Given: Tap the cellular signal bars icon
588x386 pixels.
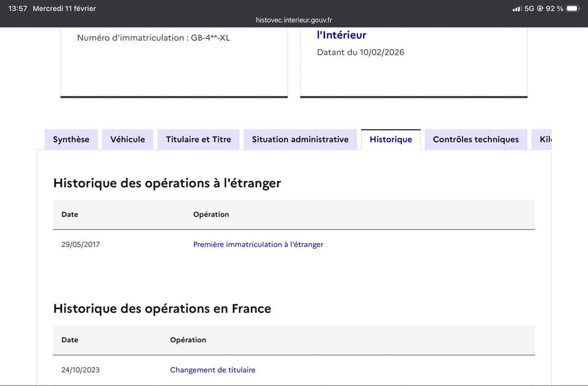Looking at the screenshot, I should (517, 8).
